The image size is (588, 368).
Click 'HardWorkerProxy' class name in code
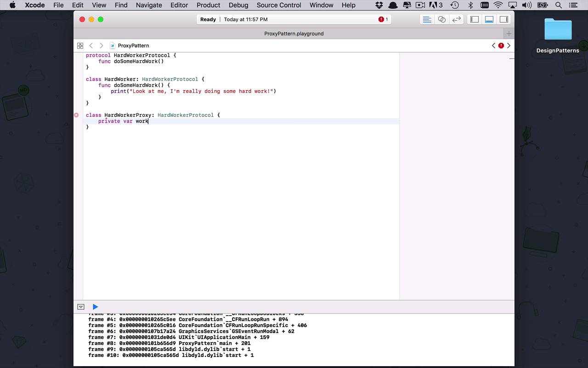click(128, 115)
